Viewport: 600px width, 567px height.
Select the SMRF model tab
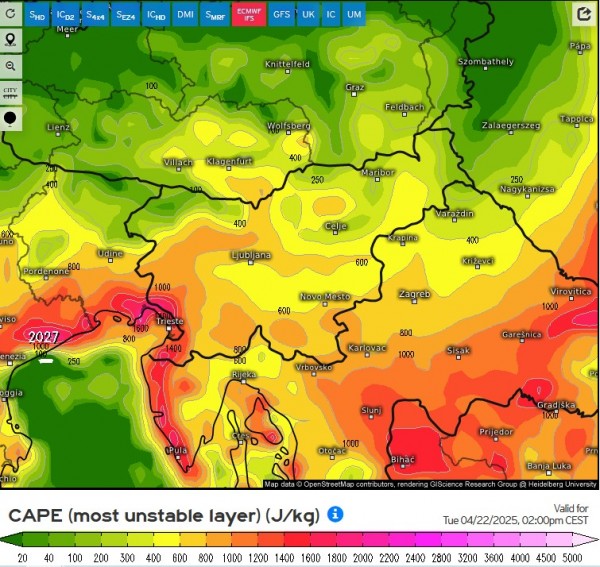pyautogui.click(x=215, y=15)
